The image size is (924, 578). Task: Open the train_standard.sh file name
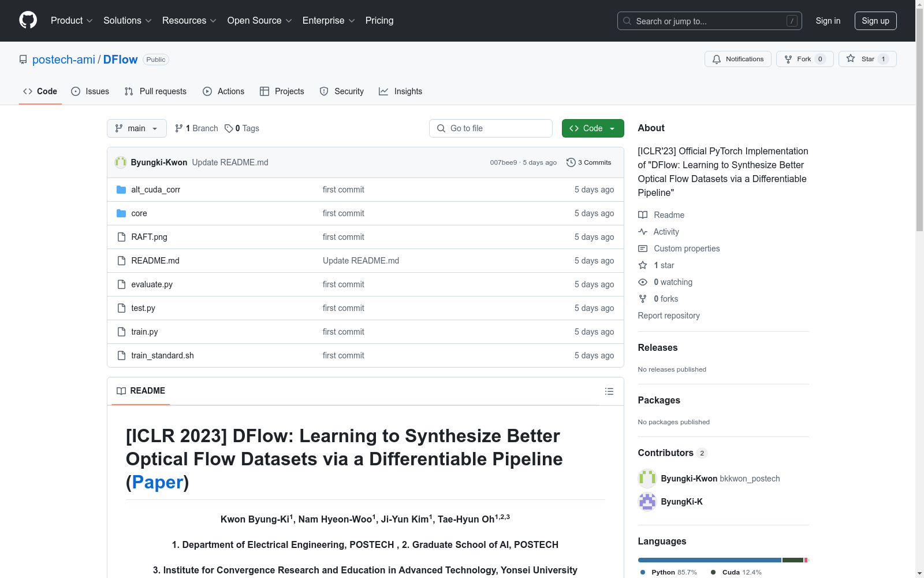point(162,355)
